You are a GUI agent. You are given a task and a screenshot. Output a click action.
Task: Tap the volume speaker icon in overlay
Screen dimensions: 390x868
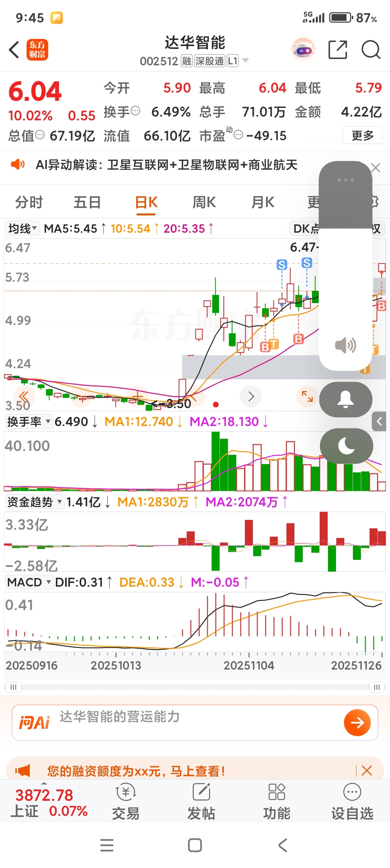(346, 345)
